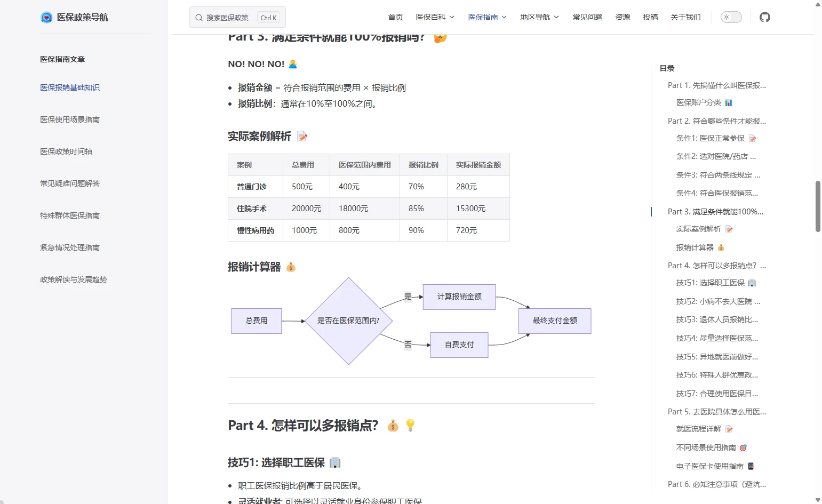
Task: Click the light bulb icon in Part 4 heading
Action: (410, 425)
